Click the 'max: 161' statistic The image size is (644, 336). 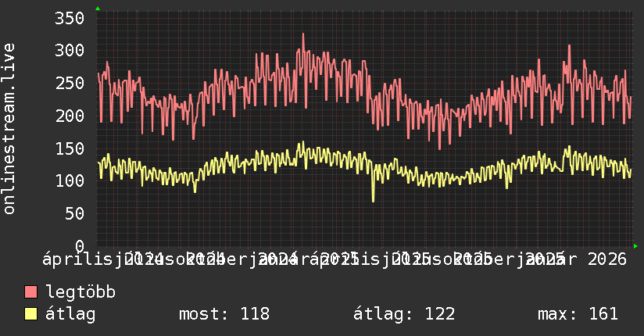[578, 314]
